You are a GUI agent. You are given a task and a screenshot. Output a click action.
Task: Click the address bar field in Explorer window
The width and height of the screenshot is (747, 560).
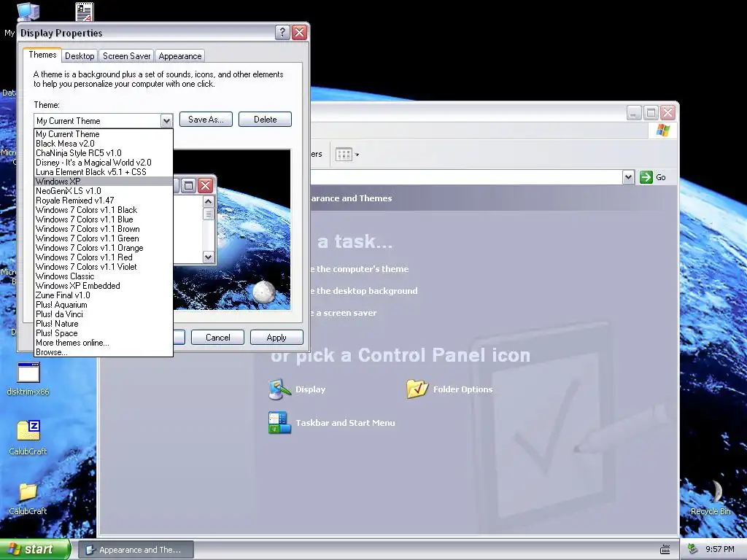[466, 177]
